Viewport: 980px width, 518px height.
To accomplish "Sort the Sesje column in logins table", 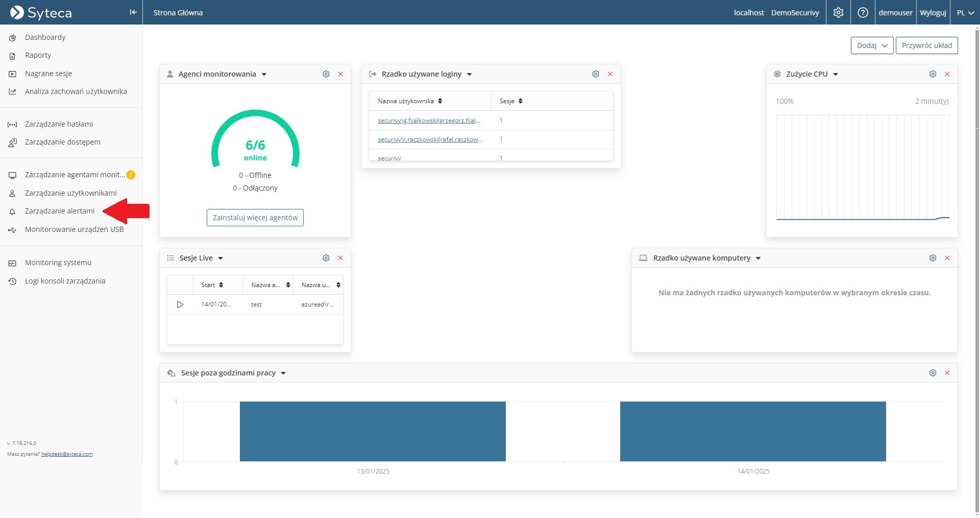I will [520, 101].
